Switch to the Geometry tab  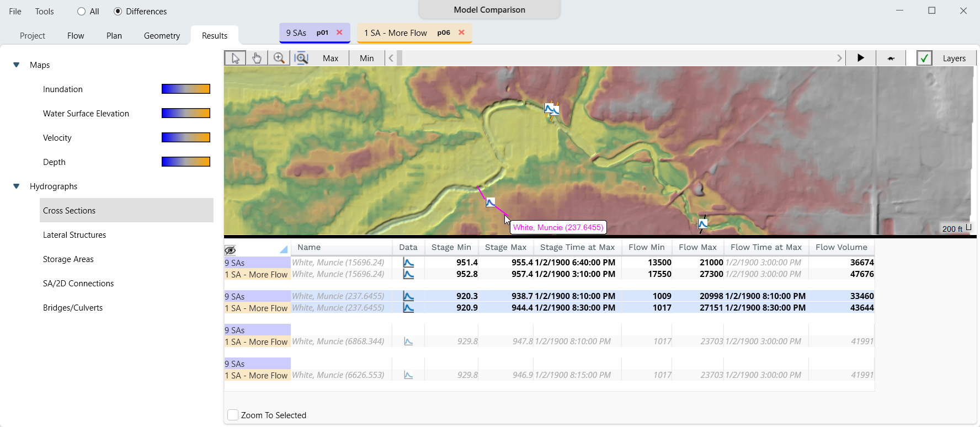coord(162,36)
